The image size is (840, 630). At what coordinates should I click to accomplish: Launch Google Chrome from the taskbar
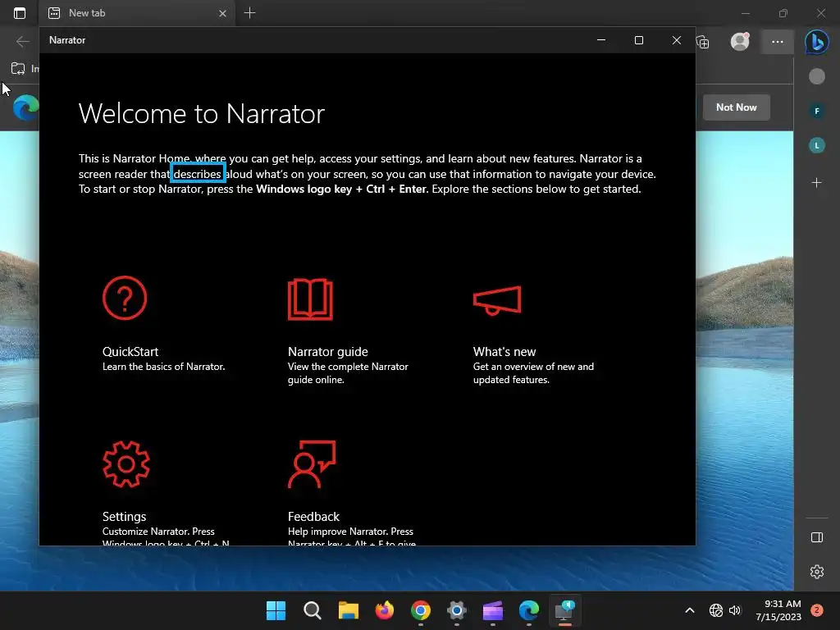point(421,610)
